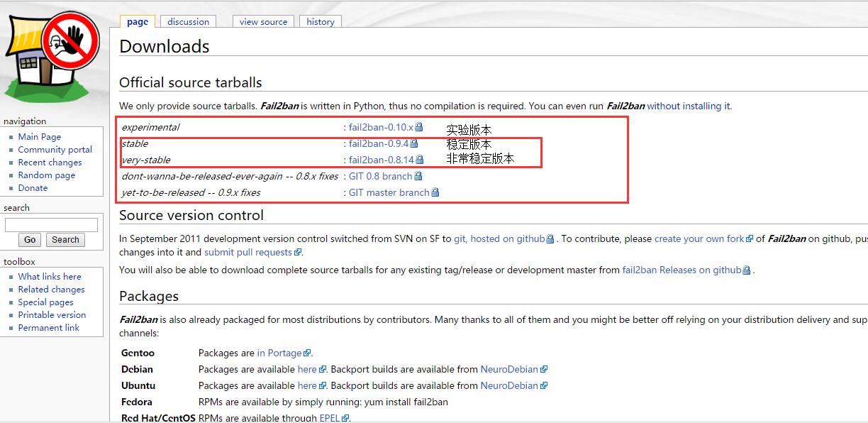Click lock icon beside fail2ban-0.8.14

[x=420, y=160]
